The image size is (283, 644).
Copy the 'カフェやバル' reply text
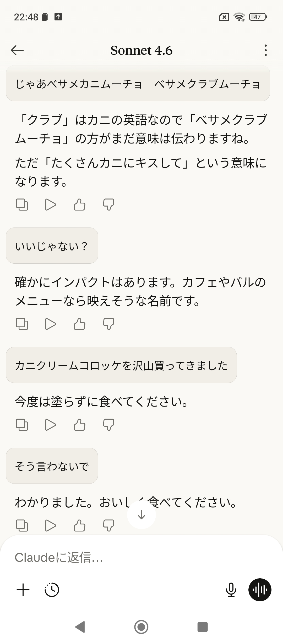click(x=22, y=324)
